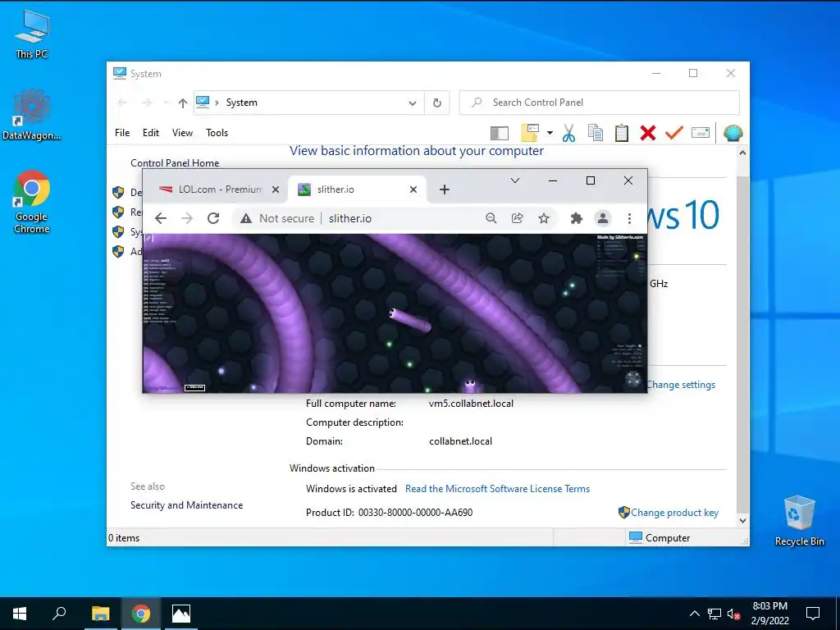Open the DataWagon desktop shortcut
Image resolution: width=840 pixels, height=630 pixels.
(x=32, y=115)
